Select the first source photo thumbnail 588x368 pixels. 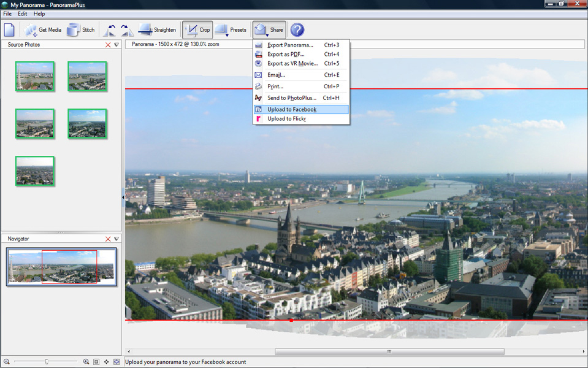pyautogui.click(x=35, y=76)
